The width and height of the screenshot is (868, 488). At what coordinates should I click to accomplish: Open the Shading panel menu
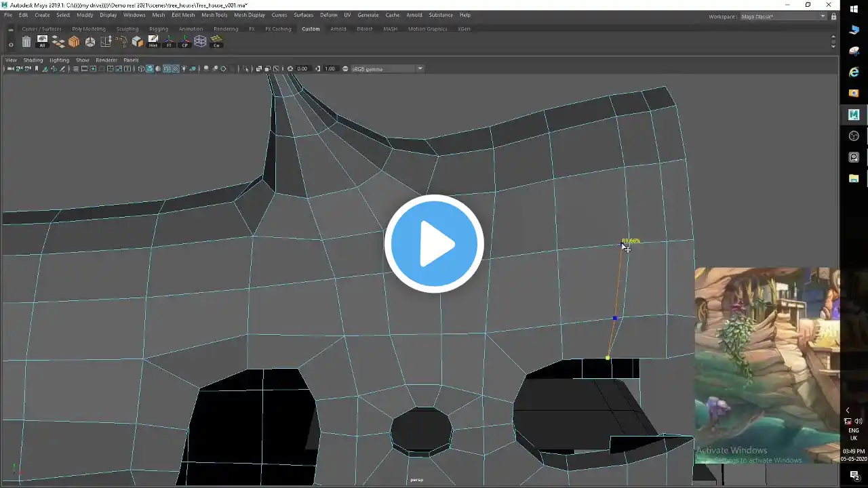33,60
